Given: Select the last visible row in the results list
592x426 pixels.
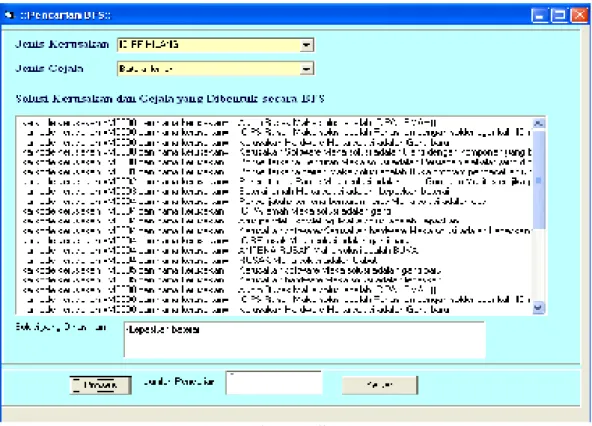Looking at the screenshot, I should coord(274,309).
